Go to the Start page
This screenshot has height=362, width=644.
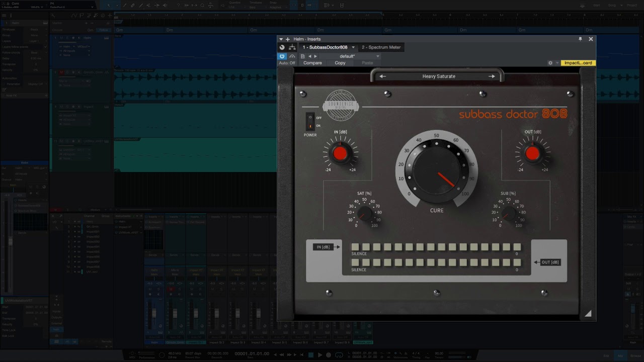coord(597,5)
